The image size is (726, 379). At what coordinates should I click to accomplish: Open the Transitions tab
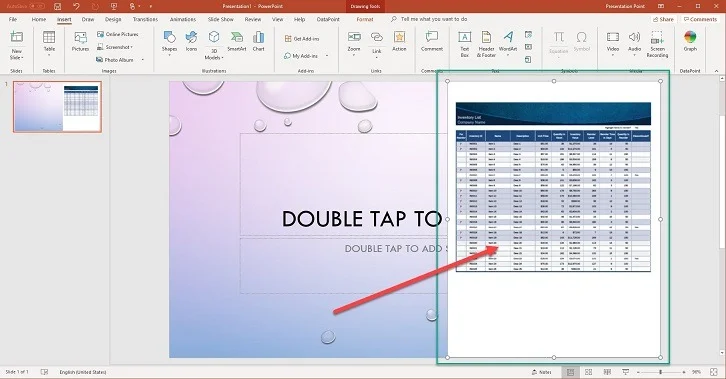coord(145,19)
